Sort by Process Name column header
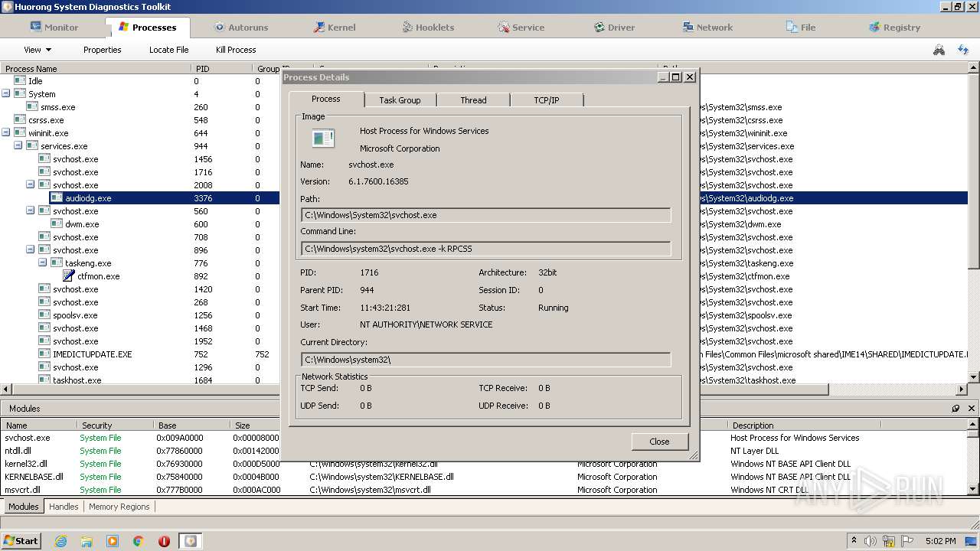 pos(96,68)
